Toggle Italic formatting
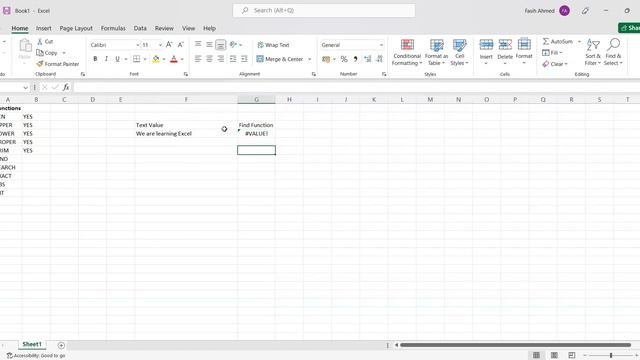 click(x=106, y=59)
